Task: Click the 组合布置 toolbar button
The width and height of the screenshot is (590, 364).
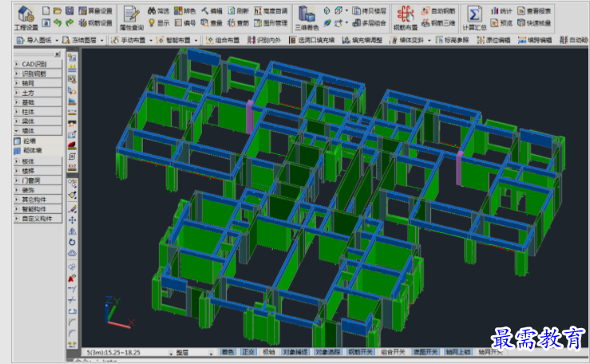Action: coord(223,40)
